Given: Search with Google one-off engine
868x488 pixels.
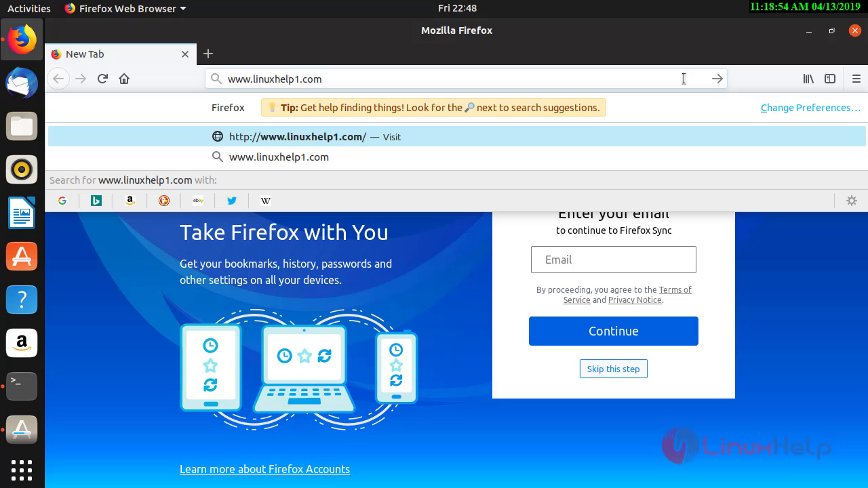Looking at the screenshot, I should (x=62, y=201).
